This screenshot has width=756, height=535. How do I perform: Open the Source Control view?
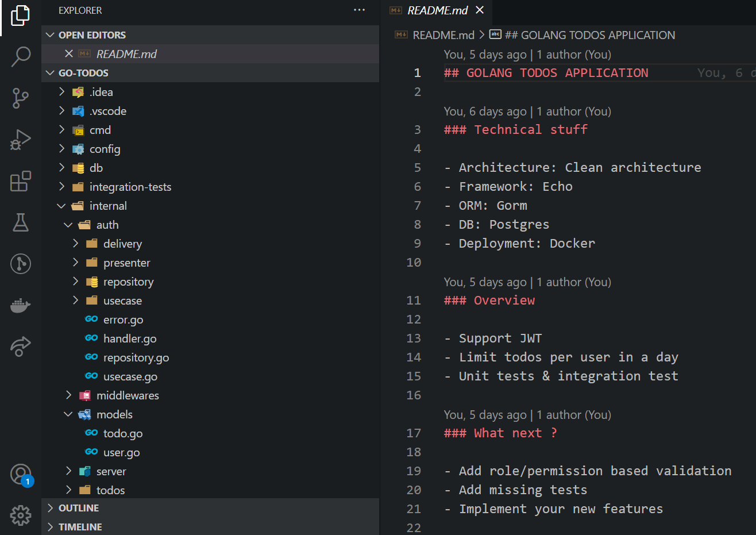click(x=21, y=98)
